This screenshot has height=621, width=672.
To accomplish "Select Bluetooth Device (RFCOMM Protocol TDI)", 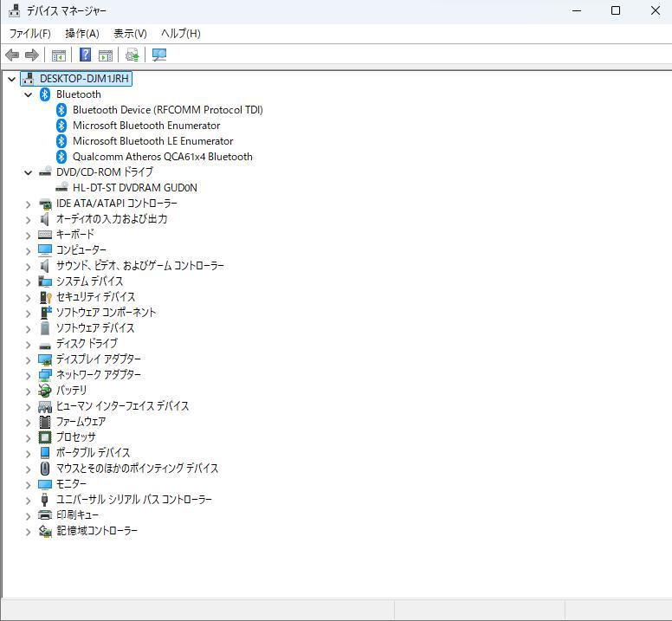I will coord(168,110).
